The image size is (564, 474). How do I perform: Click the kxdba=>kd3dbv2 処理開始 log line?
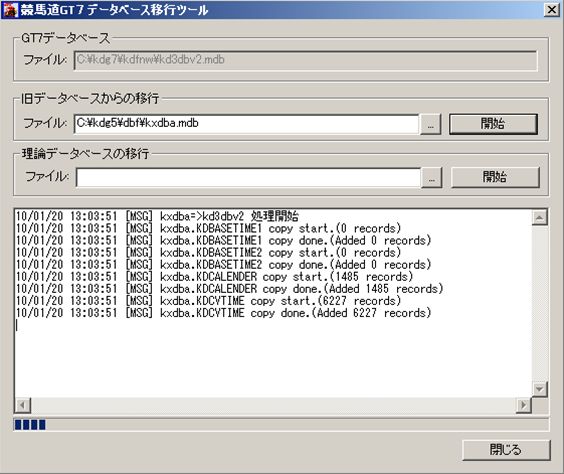coord(157,217)
